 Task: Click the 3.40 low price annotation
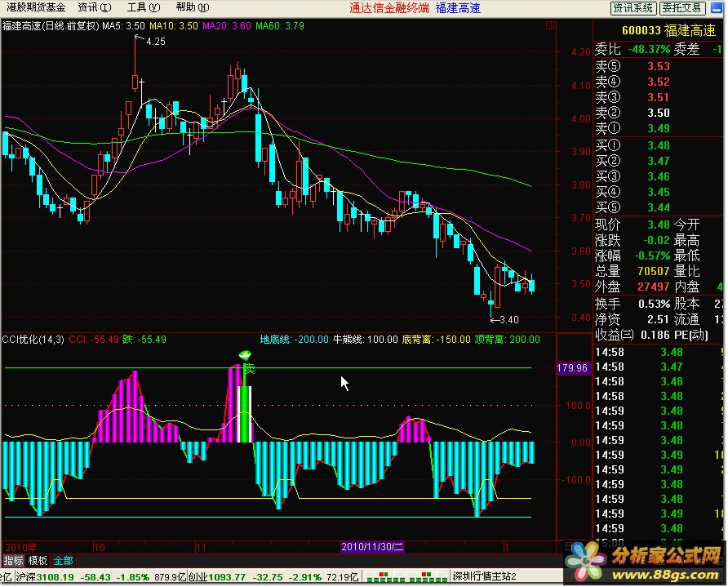[510, 319]
